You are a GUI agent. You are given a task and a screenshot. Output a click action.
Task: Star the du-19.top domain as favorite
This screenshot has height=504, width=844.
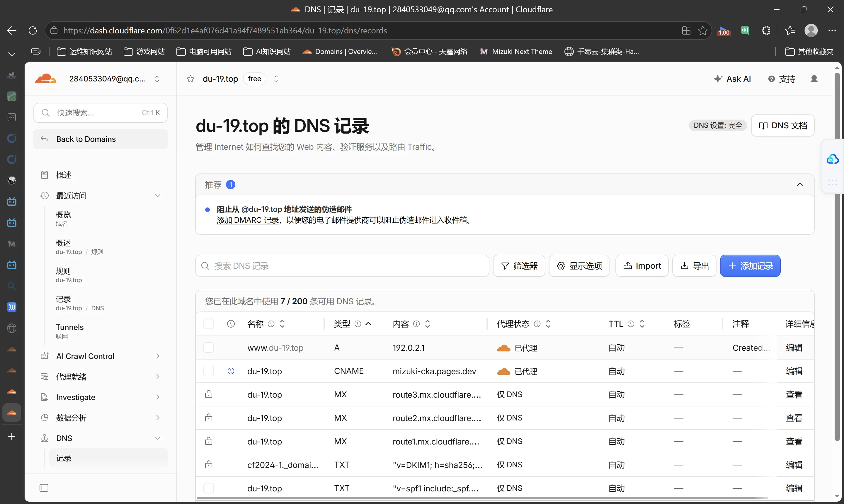(x=190, y=79)
